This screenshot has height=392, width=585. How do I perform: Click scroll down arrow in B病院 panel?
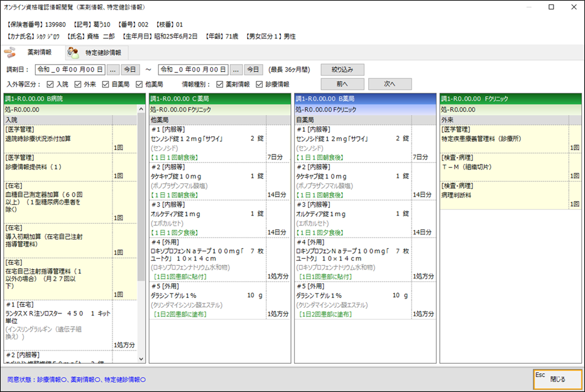click(x=141, y=359)
